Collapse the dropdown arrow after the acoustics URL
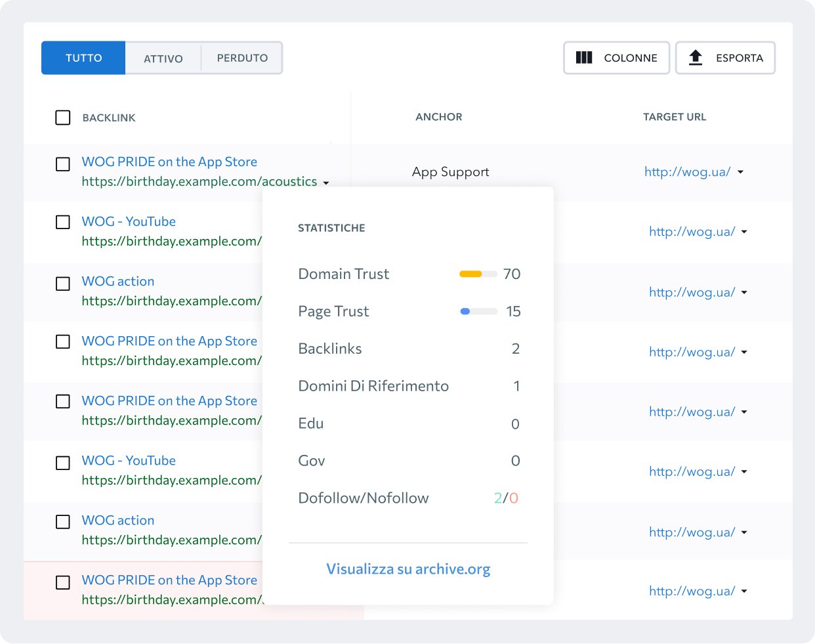815x644 pixels. click(x=326, y=183)
